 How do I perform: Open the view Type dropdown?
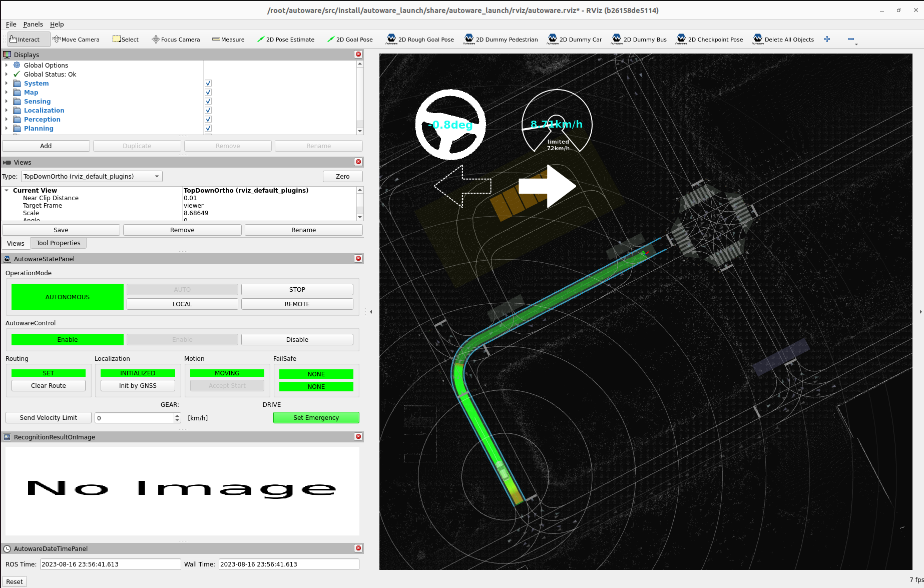pos(92,176)
